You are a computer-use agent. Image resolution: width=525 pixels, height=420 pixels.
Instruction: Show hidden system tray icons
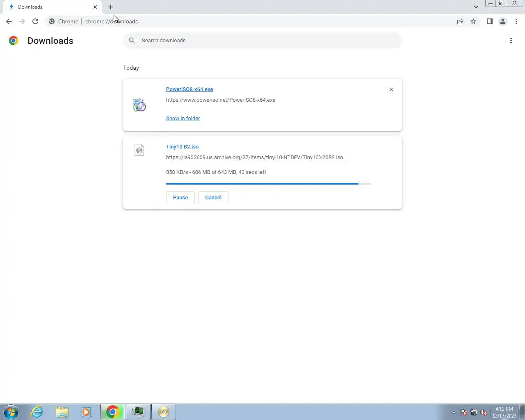coord(454,412)
